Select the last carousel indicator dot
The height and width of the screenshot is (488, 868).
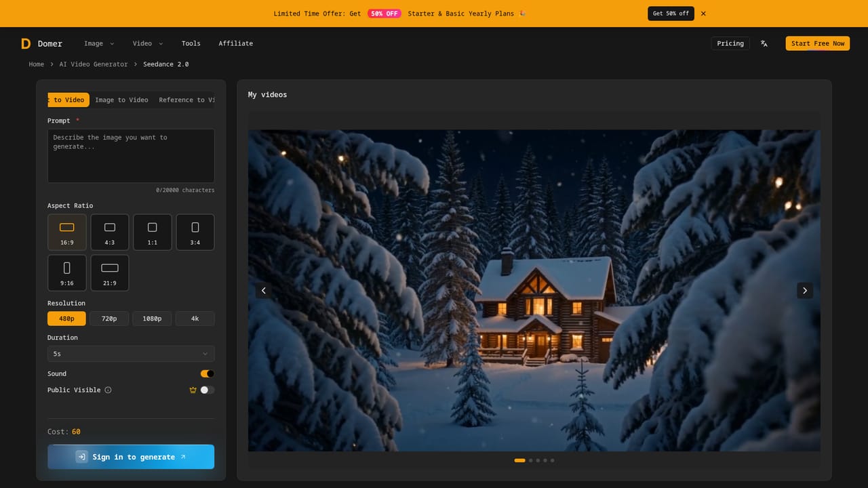coord(552,460)
